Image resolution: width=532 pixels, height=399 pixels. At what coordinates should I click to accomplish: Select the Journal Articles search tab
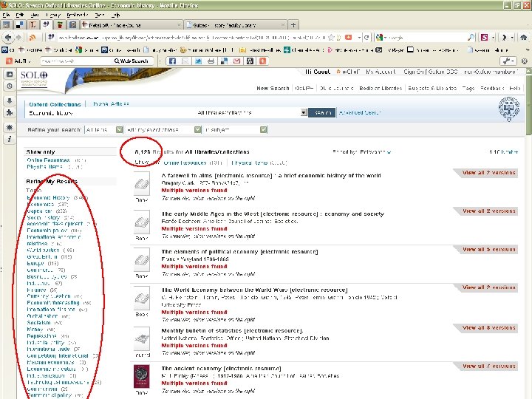tap(111, 104)
